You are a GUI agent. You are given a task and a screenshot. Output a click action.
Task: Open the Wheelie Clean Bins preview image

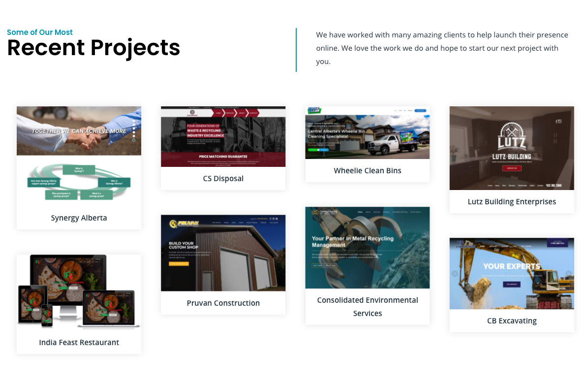367,132
